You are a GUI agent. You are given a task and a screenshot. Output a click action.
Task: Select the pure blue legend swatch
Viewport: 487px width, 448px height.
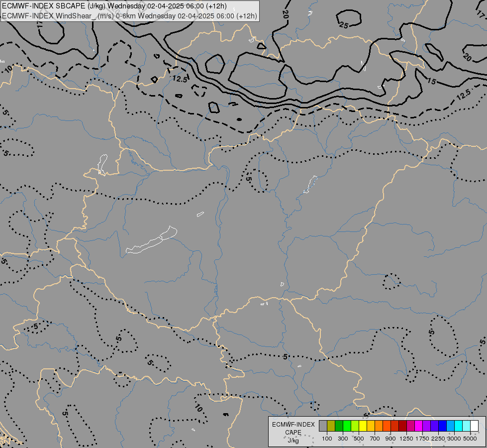442,426
